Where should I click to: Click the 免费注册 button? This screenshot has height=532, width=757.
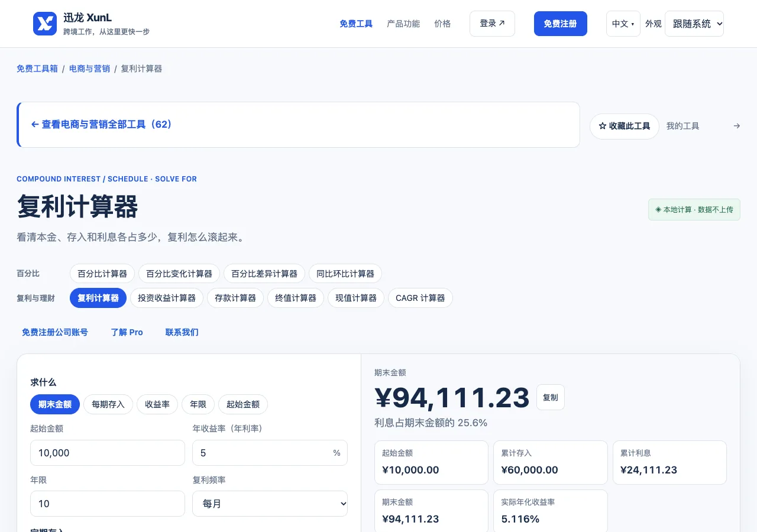coord(561,24)
